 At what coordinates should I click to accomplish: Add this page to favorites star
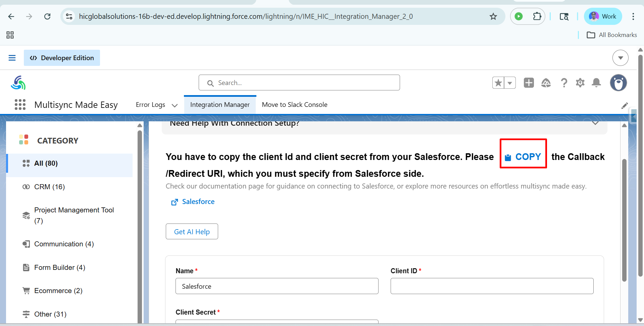[x=498, y=83]
